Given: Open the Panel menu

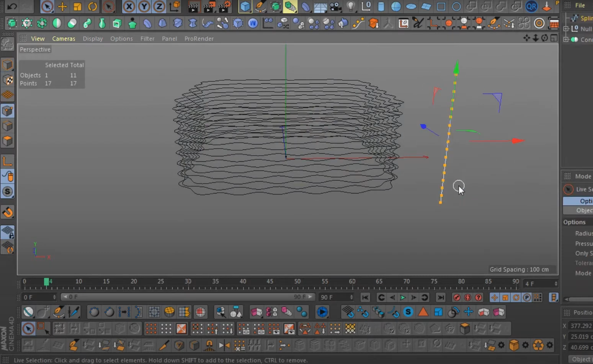Looking at the screenshot, I should (169, 39).
